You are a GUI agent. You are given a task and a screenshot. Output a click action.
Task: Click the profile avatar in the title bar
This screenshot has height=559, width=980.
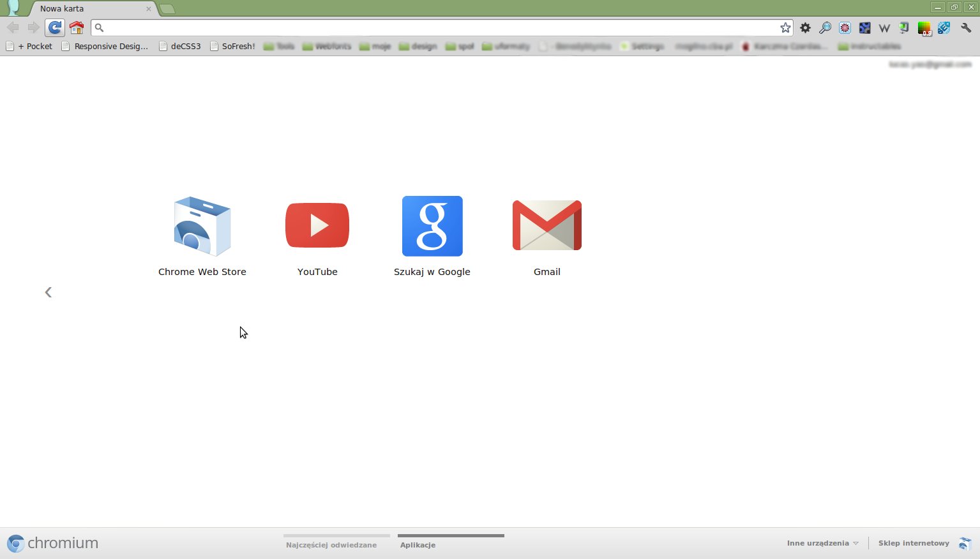tap(13, 8)
